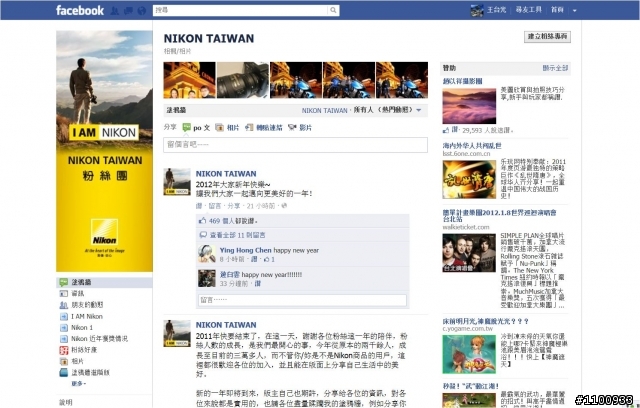Click NIKON TAIWAN filter link on wall bar
The height and width of the screenshot is (408, 640).
(324, 111)
